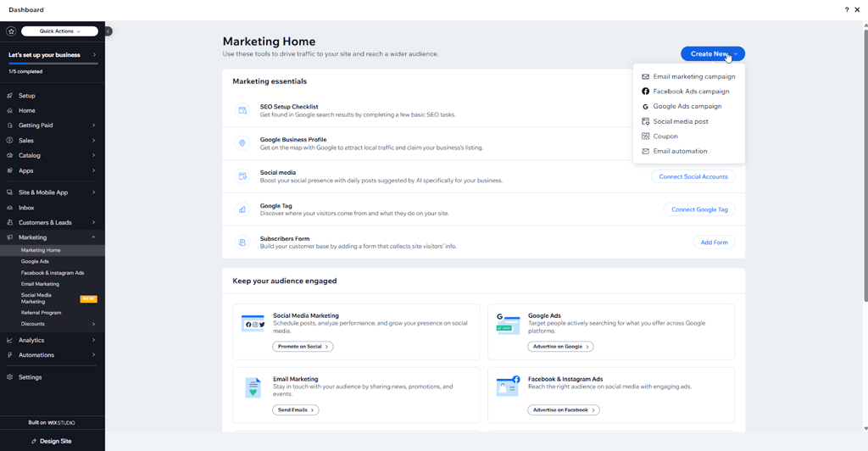The width and height of the screenshot is (868, 451).
Task: Click the Getting Paid icon
Action: point(9,125)
